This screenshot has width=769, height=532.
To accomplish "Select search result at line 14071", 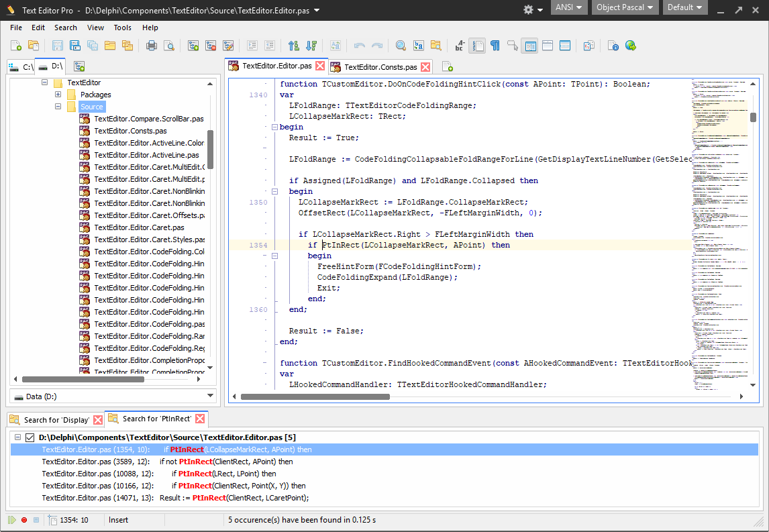I will click(x=384, y=498).
